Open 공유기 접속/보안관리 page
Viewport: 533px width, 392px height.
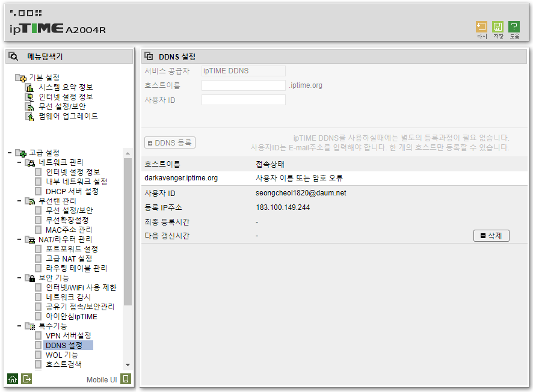coord(80,307)
